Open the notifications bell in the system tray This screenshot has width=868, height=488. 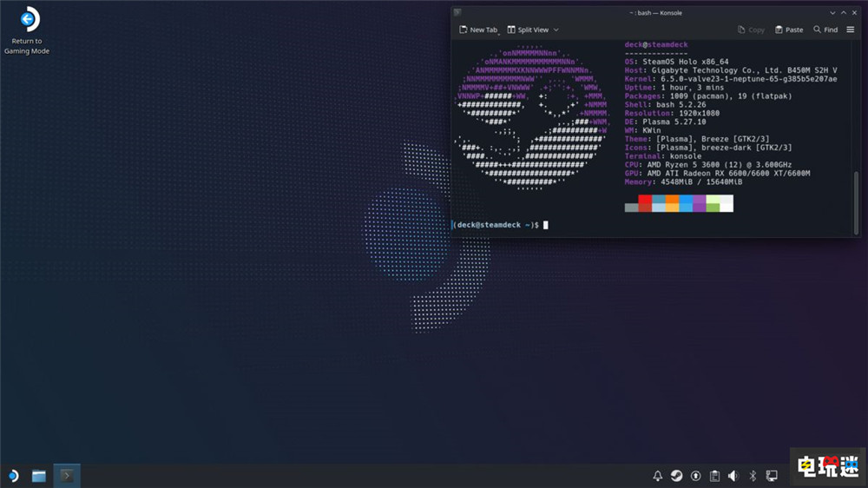point(657,476)
